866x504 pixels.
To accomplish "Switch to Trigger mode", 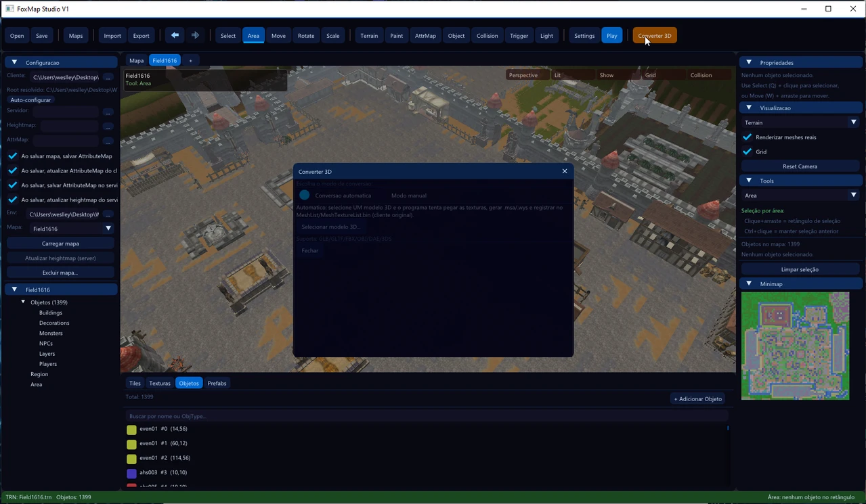I will tap(519, 36).
